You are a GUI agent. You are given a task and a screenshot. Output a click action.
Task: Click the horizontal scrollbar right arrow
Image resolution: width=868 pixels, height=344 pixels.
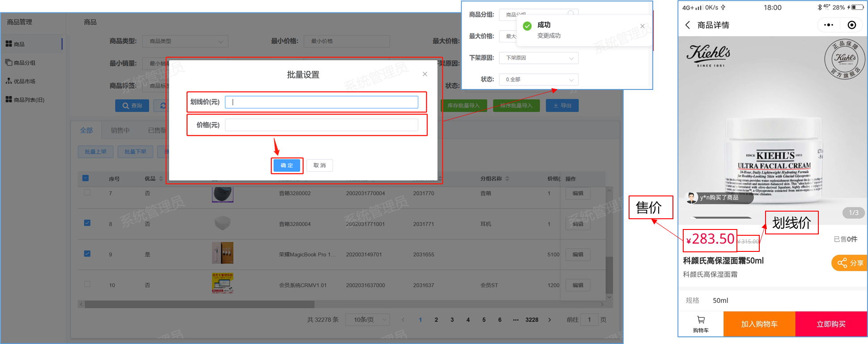coord(602,304)
